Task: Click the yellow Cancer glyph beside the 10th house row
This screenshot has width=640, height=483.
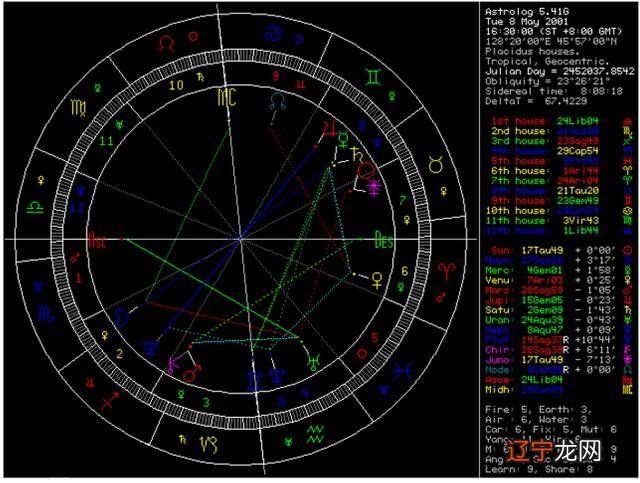Action: (x=627, y=211)
